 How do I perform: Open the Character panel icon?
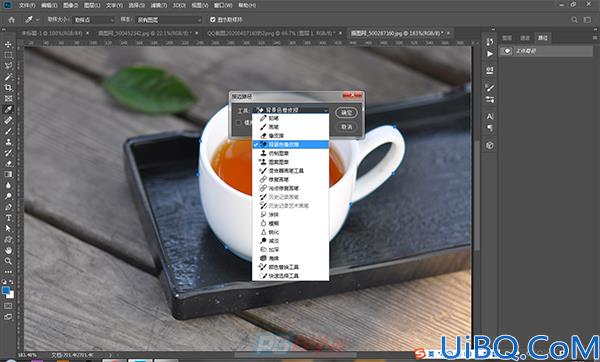(490, 116)
